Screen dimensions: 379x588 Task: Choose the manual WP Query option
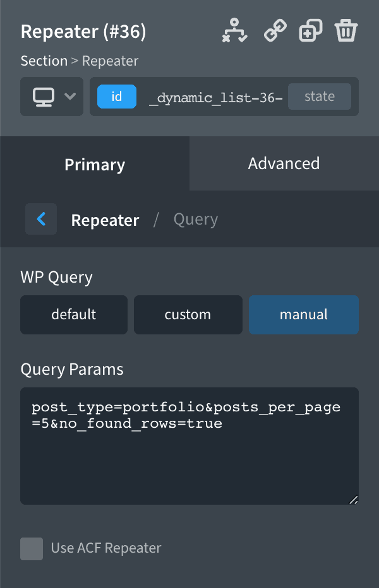tap(304, 314)
